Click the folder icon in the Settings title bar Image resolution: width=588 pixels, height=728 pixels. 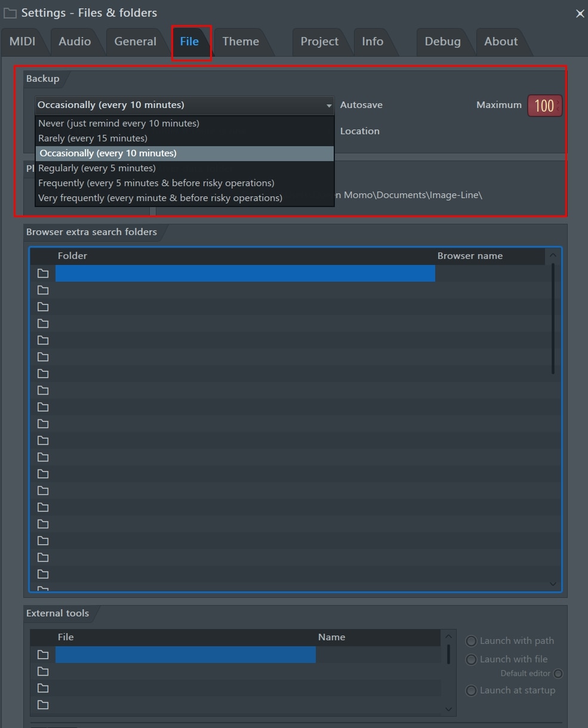pyautogui.click(x=9, y=12)
